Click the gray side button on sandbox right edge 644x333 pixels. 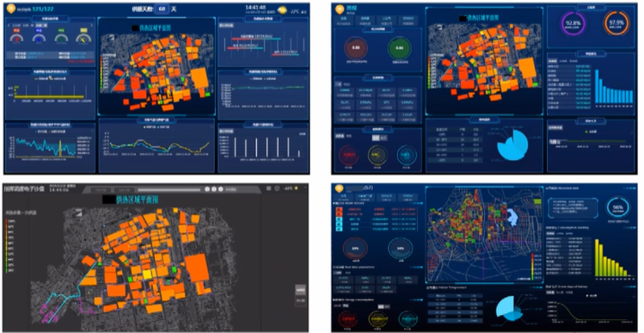pos(301,290)
